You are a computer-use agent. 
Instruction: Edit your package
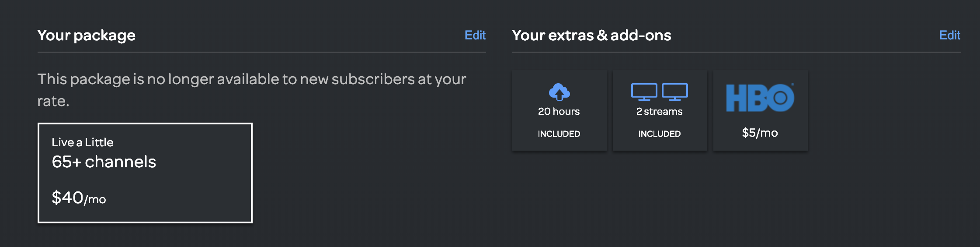[x=475, y=35]
